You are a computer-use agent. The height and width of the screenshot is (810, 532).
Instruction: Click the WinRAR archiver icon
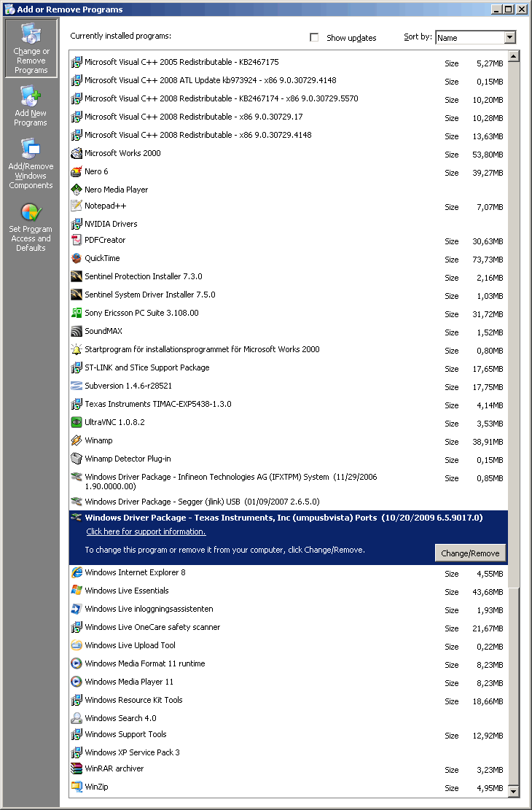click(77, 768)
